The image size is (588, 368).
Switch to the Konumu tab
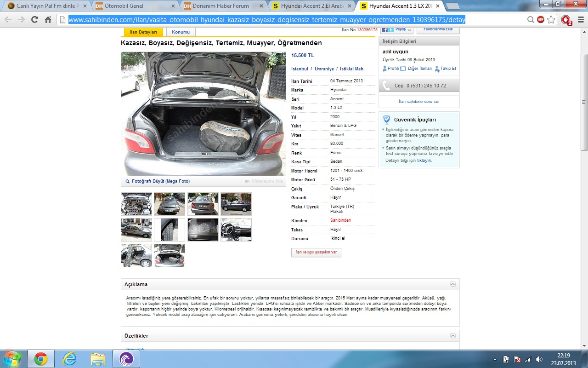tap(181, 32)
